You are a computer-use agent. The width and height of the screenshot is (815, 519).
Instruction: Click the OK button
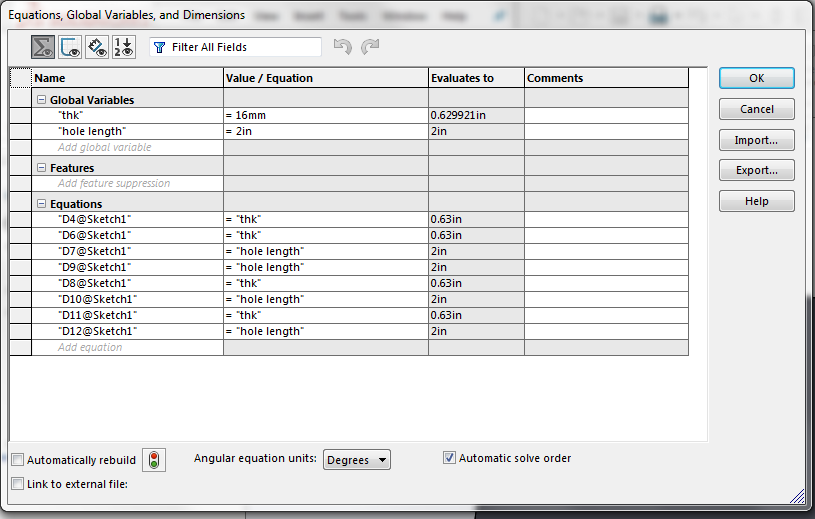click(757, 78)
